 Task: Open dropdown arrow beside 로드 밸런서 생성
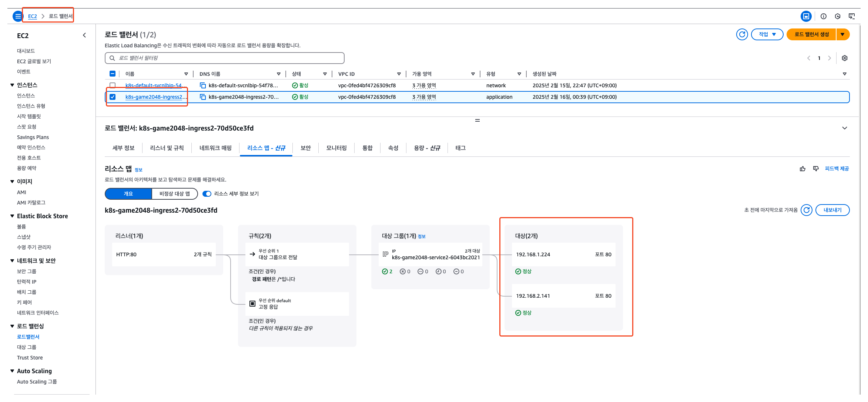[842, 34]
